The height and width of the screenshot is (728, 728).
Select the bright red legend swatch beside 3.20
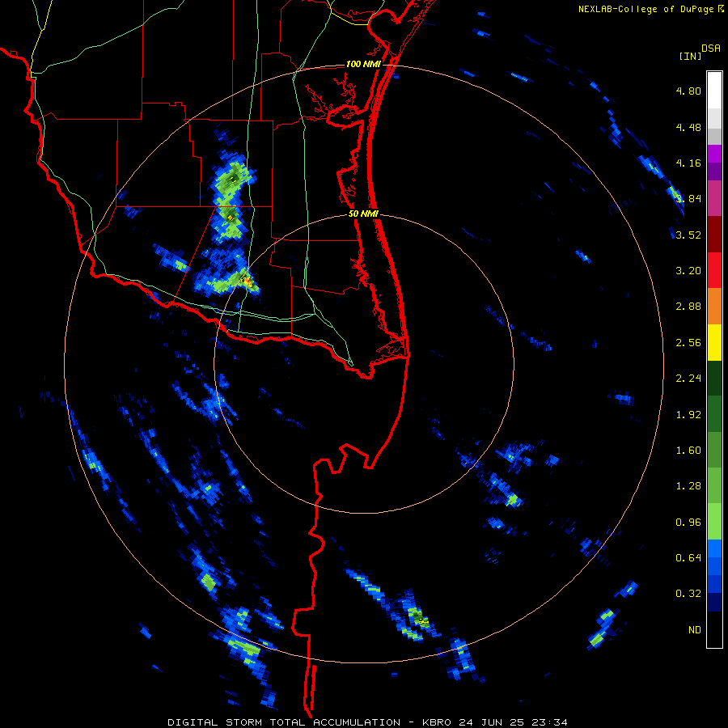click(x=714, y=270)
